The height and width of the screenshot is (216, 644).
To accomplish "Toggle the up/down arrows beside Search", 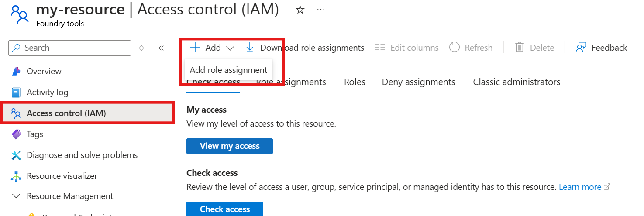I will pos(141,48).
